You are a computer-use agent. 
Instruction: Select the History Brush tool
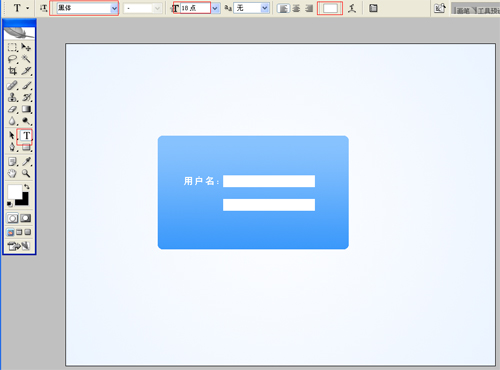tap(26, 97)
